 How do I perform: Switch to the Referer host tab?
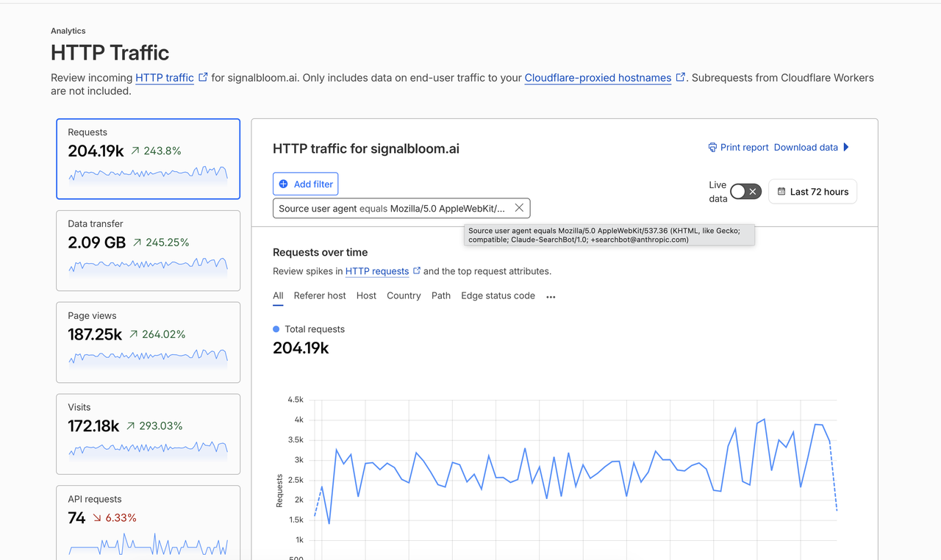320,295
